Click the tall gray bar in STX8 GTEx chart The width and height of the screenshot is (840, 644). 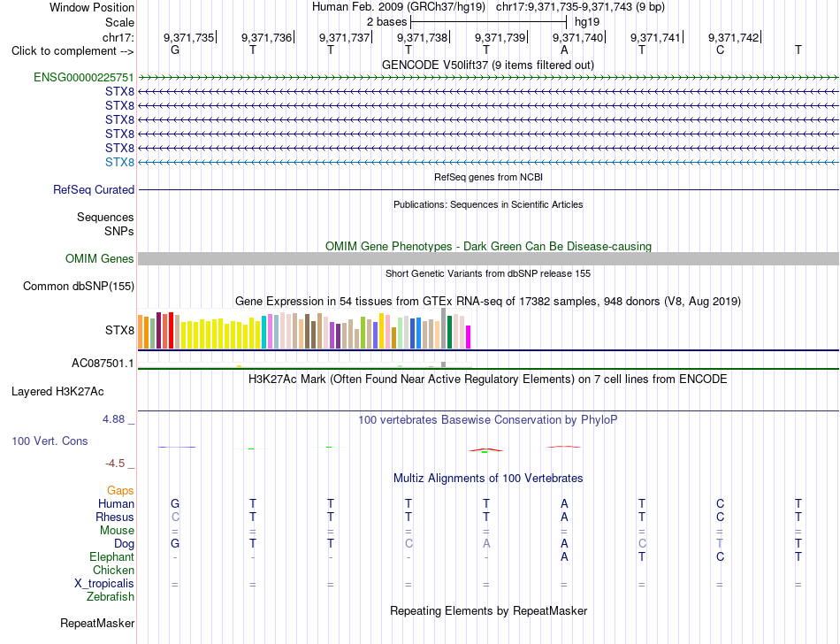444,328
